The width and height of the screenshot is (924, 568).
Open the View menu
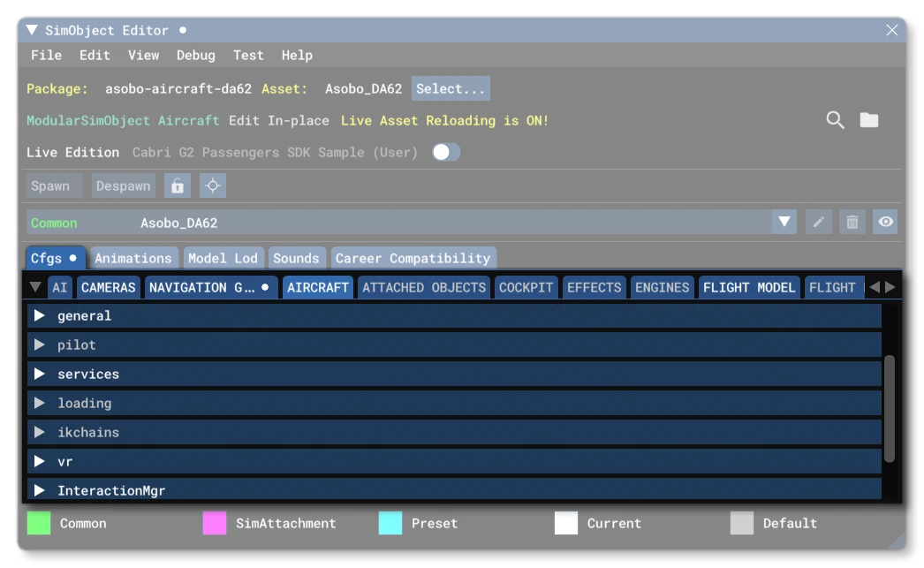[143, 56]
